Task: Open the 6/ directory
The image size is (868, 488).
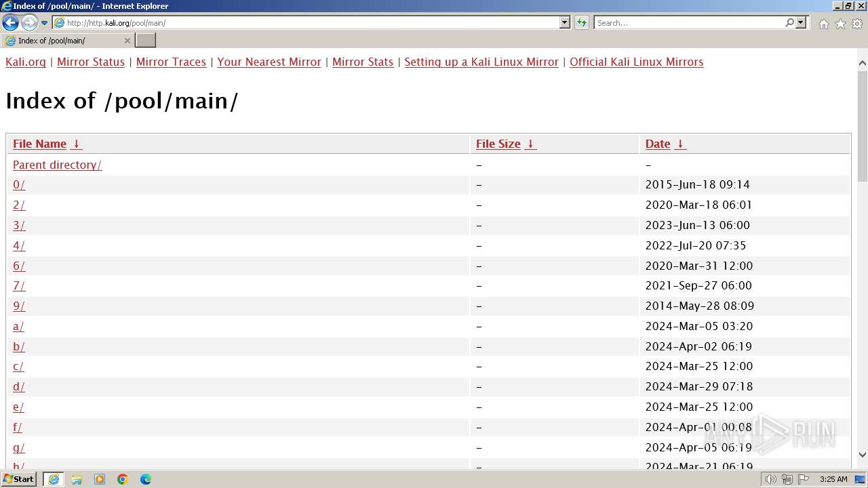Action: pyautogui.click(x=19, y=266)
